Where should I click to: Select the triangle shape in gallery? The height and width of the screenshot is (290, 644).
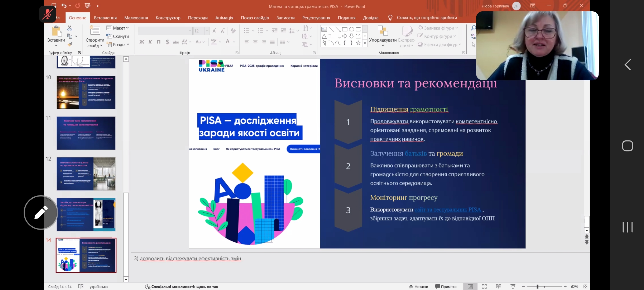tap(324, 36)
